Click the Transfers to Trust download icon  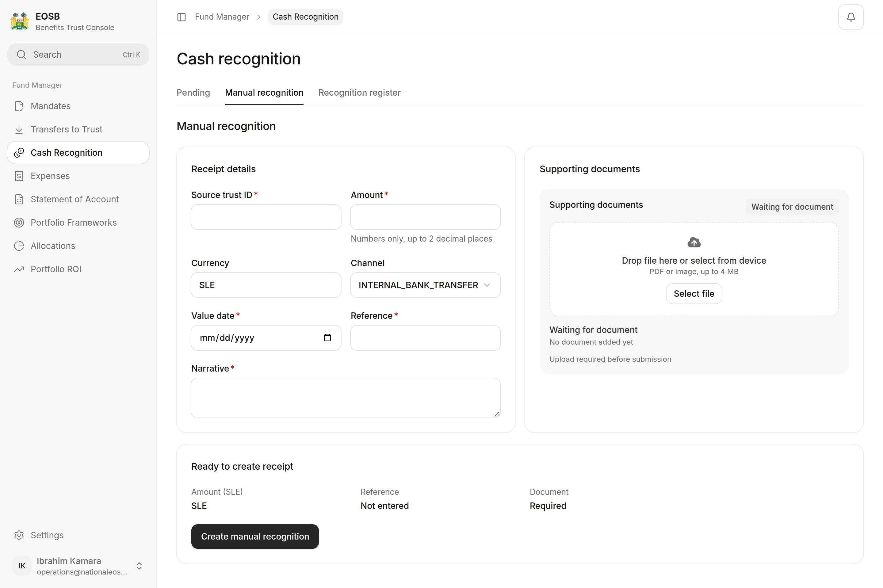[x=19, y=129]
